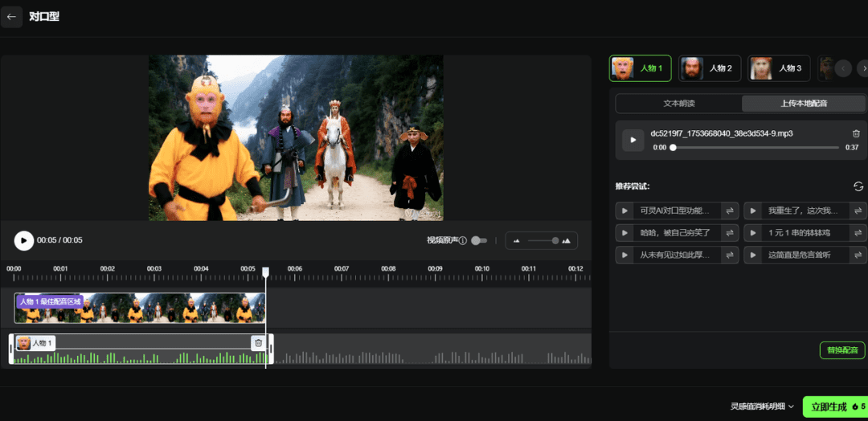Click the 立即生成 generate button
The height and width of the screenshot is (421, 868).
tap(835, 407)
